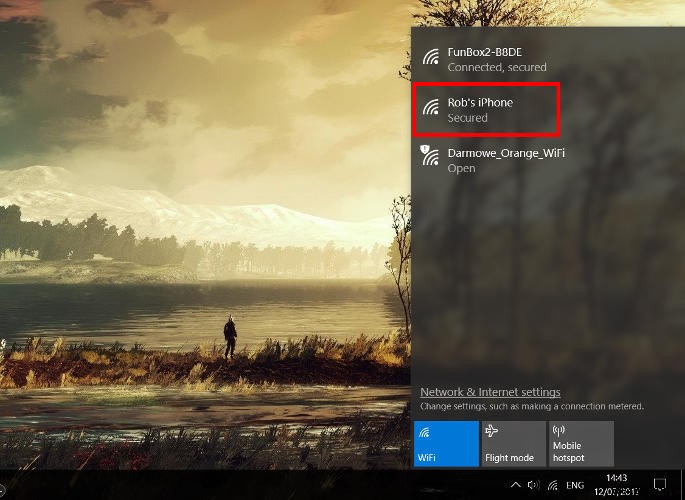Image resolution: width=685 pixels, height=500 pixels.
Task: Click the 'Open' status under Darmowe_Orange_WiFi
Action: (x=461, y=168)
